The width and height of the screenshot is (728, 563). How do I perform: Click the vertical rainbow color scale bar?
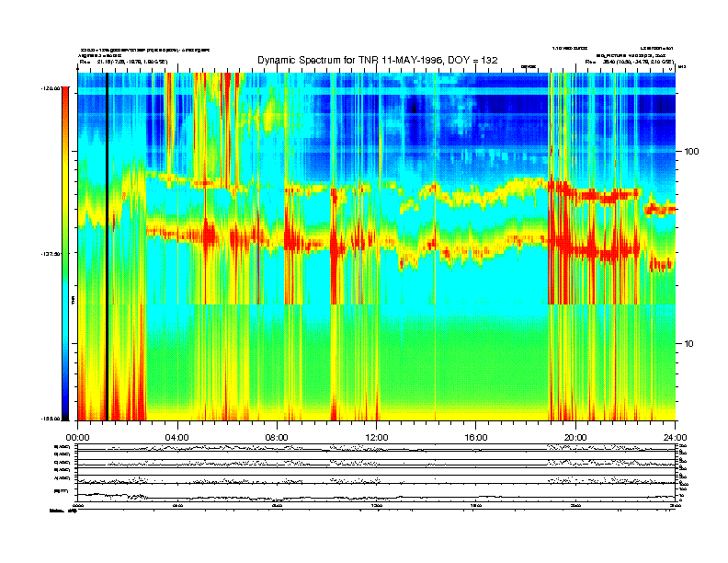point(65,253)
